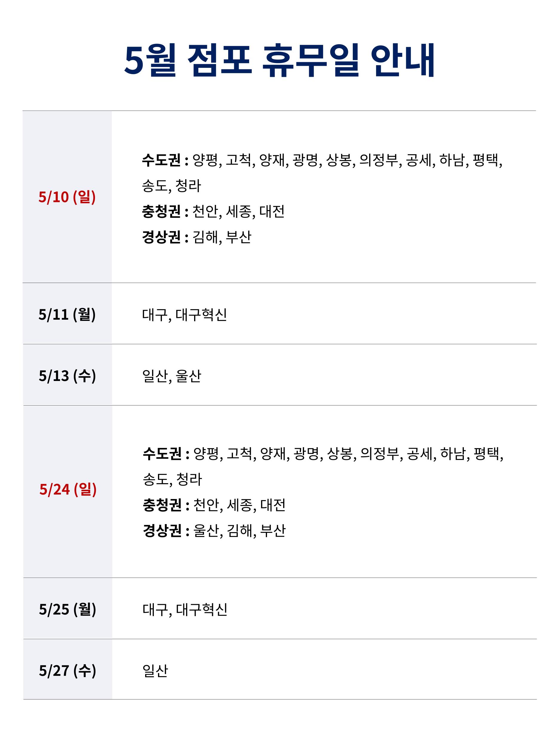Click 대구, 대구혁신 in the 5/11 row
Viewport: 560px width, 747px height.
click(184, 315)
